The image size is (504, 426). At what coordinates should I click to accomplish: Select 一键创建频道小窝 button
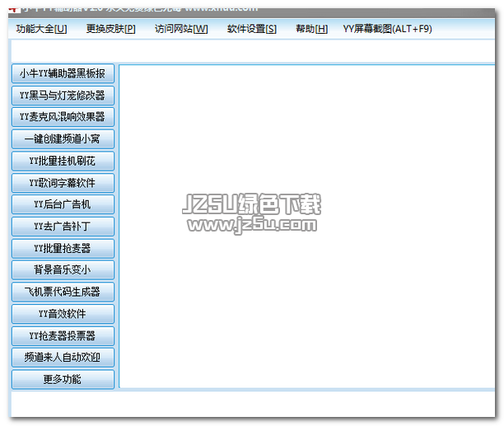tap(63, 139)
